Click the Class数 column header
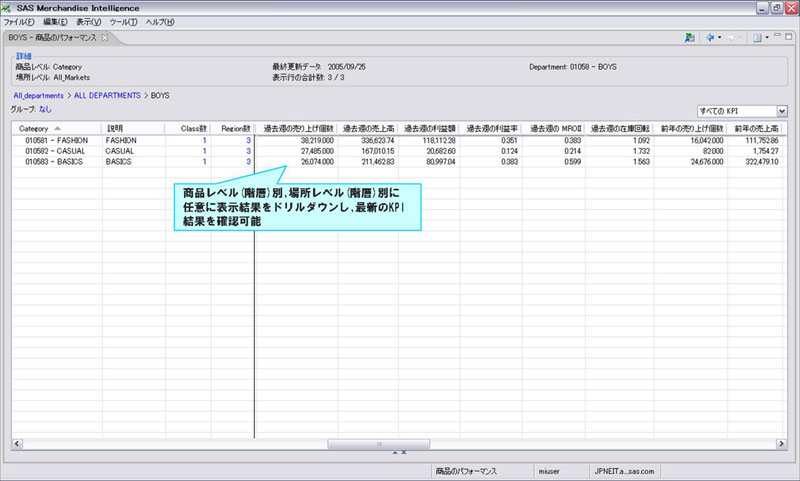Image resolution: width=800 pixels, height=481 pixels. 188,129
